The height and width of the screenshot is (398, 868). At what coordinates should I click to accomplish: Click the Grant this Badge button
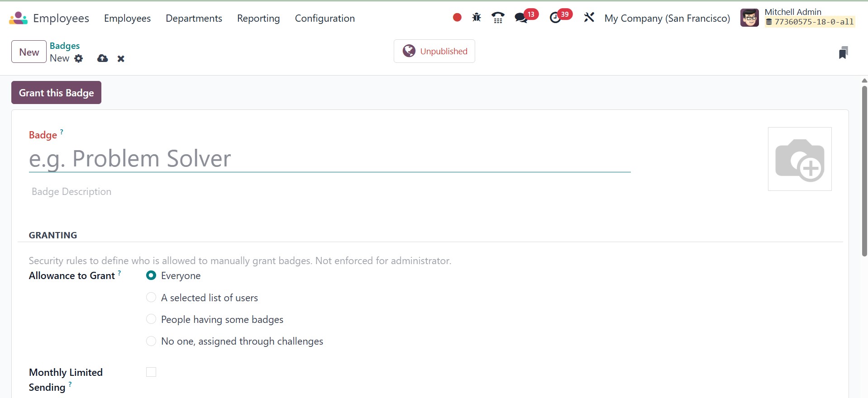(57, 93)
